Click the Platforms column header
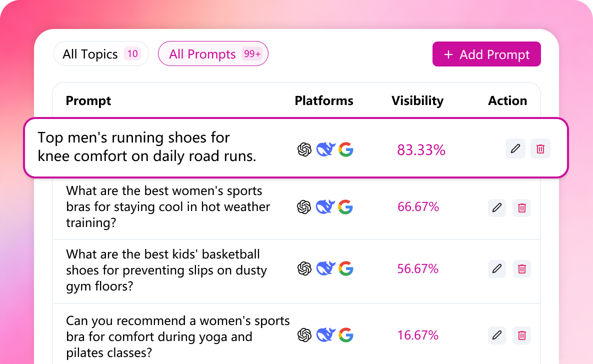The height and width of the screenshot is (364, 593). (x=324, y=100)
